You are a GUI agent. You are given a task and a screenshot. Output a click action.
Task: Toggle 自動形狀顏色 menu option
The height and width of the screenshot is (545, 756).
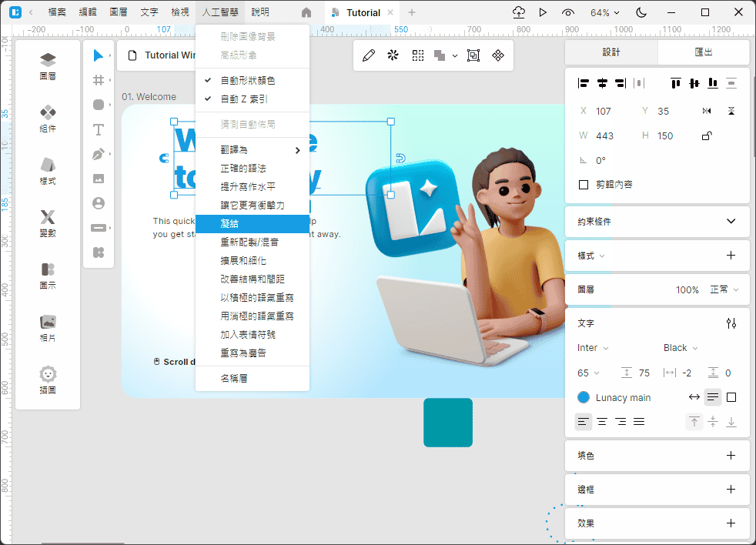[x=247, y=81]
